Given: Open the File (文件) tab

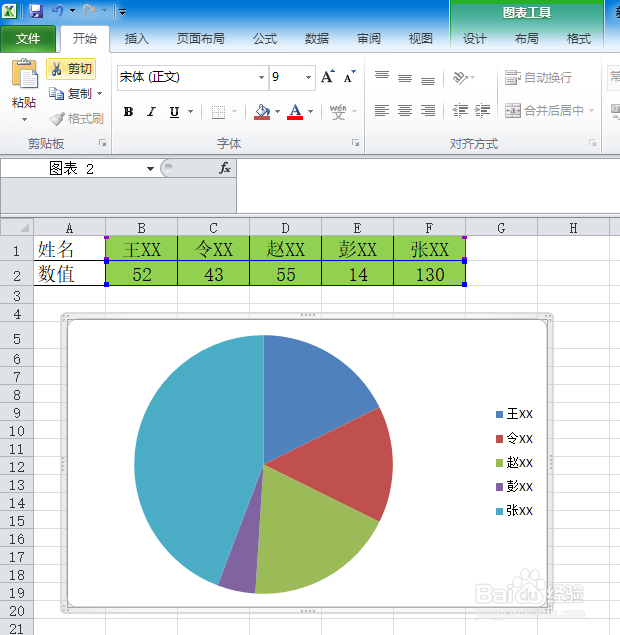Looking at the screenshot, I should coord(28,39).
